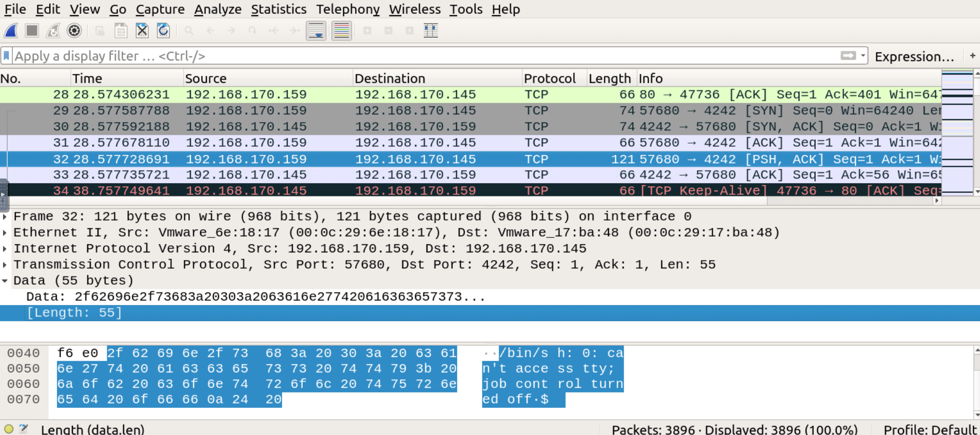Click the shark fin start capture icon
Image resolution: width=980 pixels, height=435 pixels.
[x=11, y=31]
